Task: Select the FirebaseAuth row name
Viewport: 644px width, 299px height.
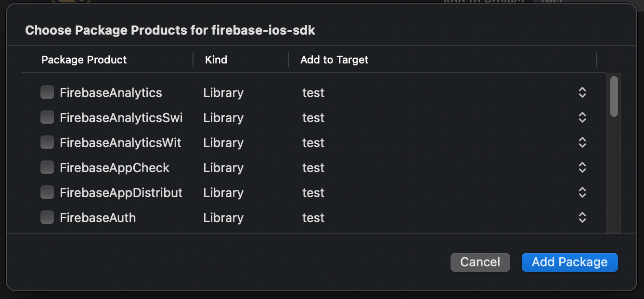Action: pos(98,218)
